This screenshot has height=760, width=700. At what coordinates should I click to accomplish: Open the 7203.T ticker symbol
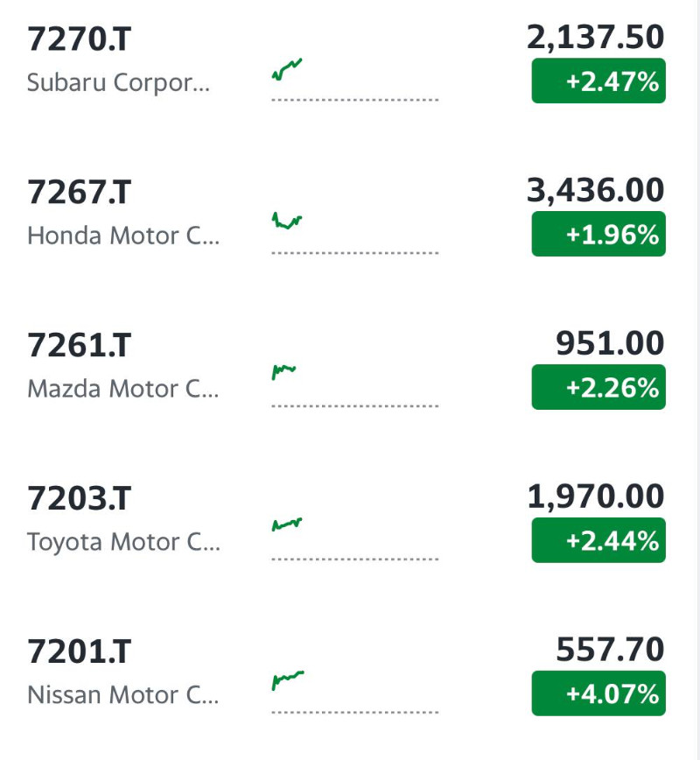pyautogui.click(x=79, y=498)
